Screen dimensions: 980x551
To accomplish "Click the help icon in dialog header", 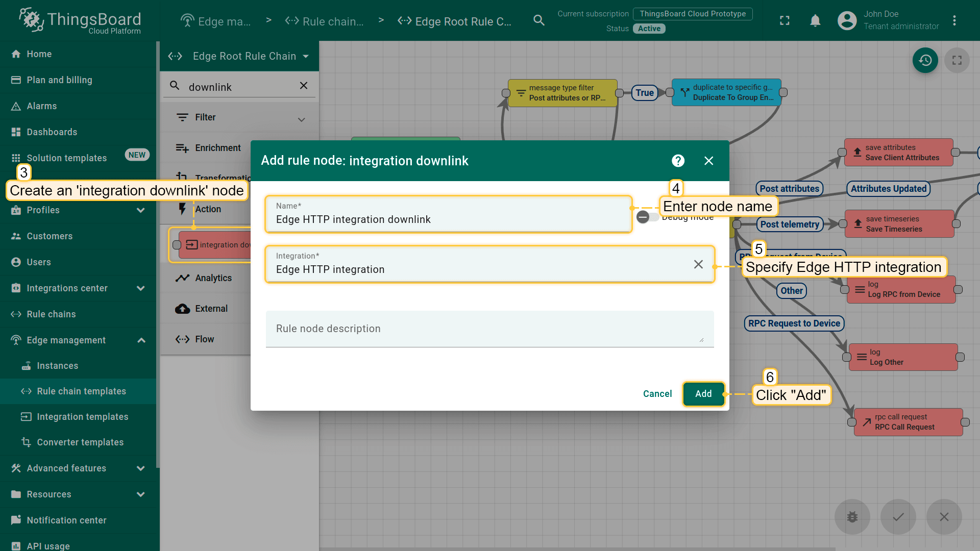I will 678,161.
